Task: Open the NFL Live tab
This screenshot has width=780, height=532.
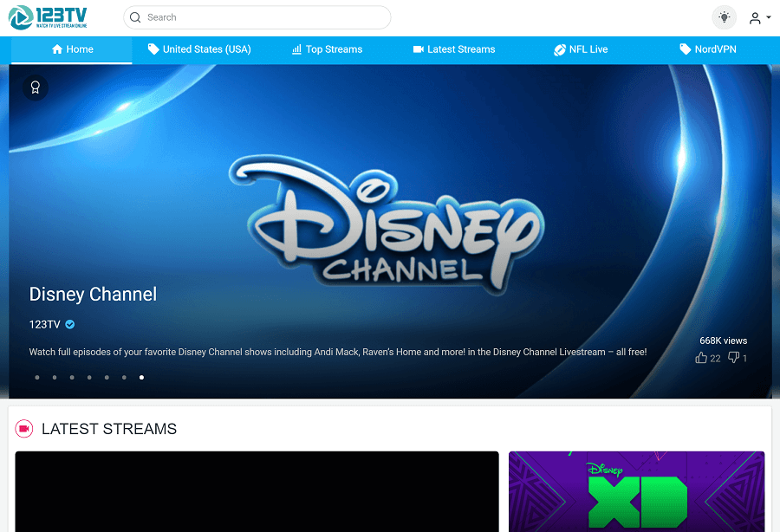Action: [581, 49]
